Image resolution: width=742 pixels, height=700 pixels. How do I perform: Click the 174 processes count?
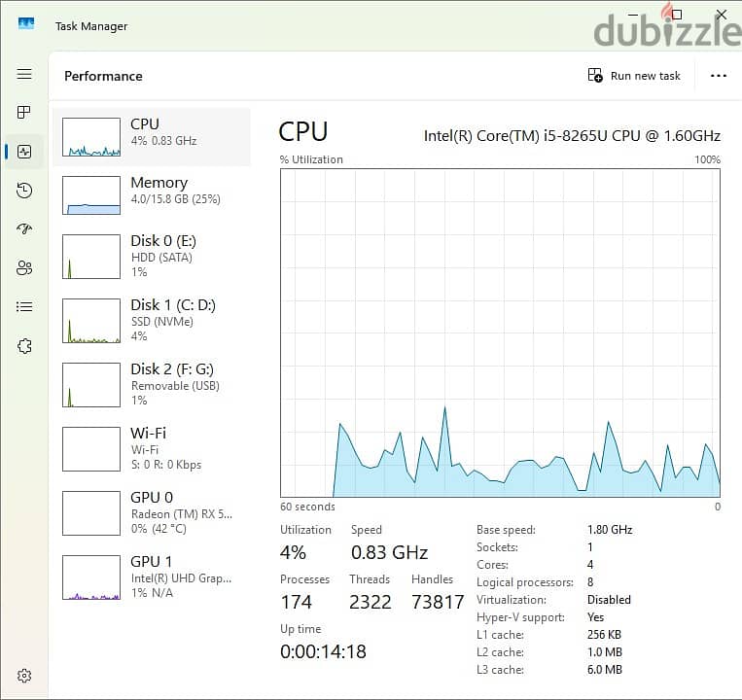tap(297, 602)
